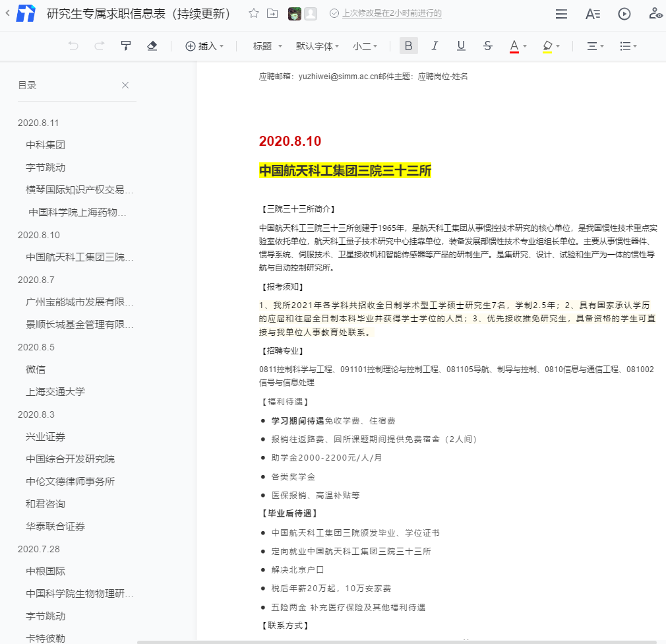Screen dimensions: 666x644
Task: Click the redo arrow
Action: coord(100,46)
